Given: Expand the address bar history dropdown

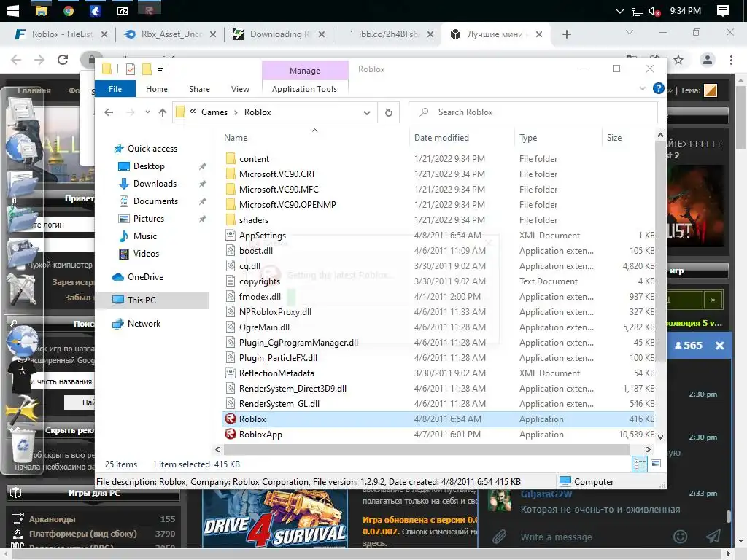Looking at the screenshot, I should coord(367,113).
